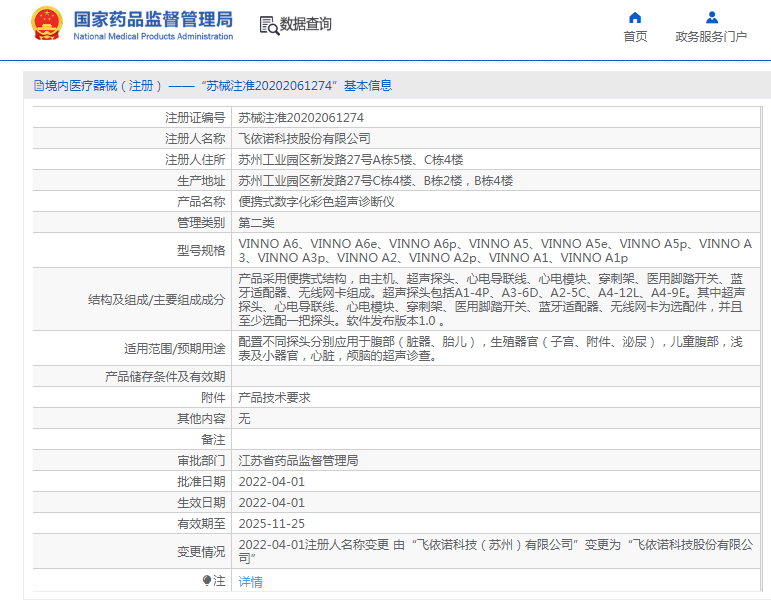Click the NMPA national emblem logo
The image size is (771, 613).
pos(47,23)
